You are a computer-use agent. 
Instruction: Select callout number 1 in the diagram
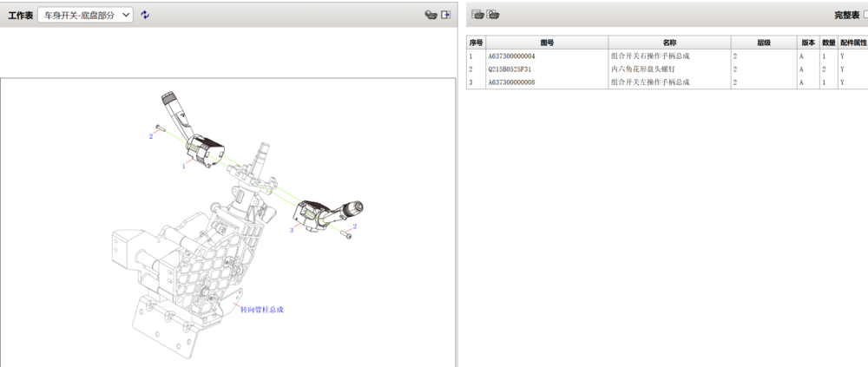184,166
